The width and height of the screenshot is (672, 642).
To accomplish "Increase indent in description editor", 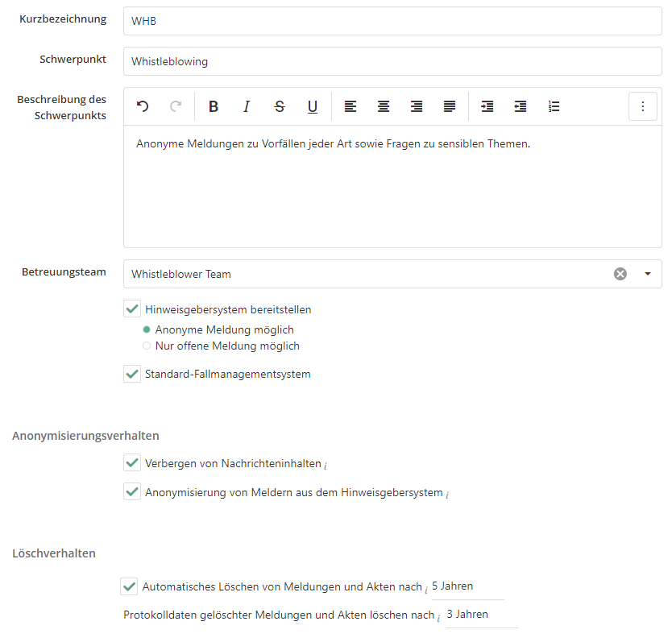I will 487,106.
